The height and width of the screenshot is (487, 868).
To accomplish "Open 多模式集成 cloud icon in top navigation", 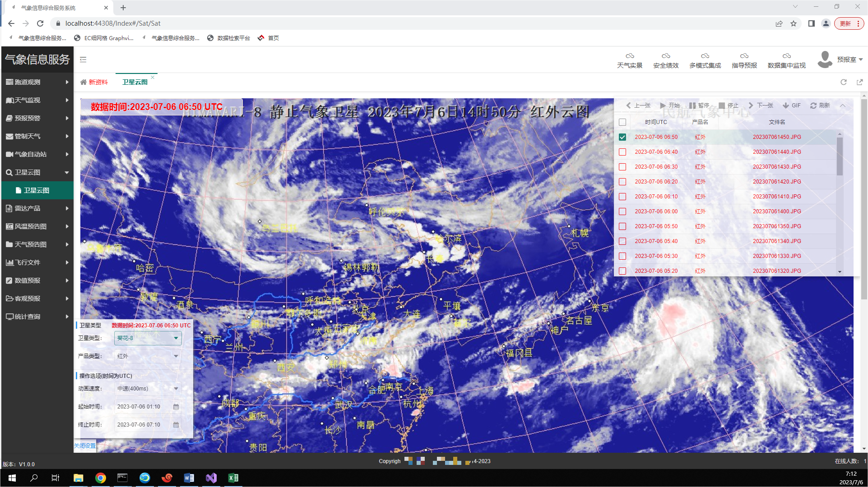I will pos(705,56).
